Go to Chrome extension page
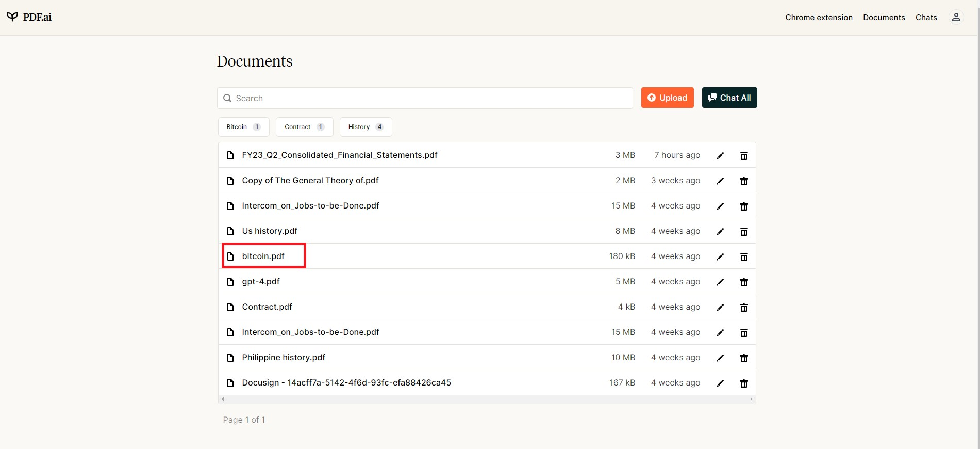This screenshot has height=449, width=980. pyautogui.click(x=819, y=18)
